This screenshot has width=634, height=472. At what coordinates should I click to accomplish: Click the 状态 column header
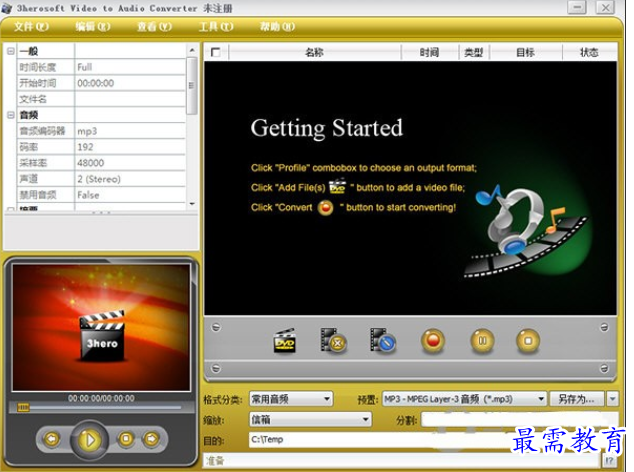(590, 52)
